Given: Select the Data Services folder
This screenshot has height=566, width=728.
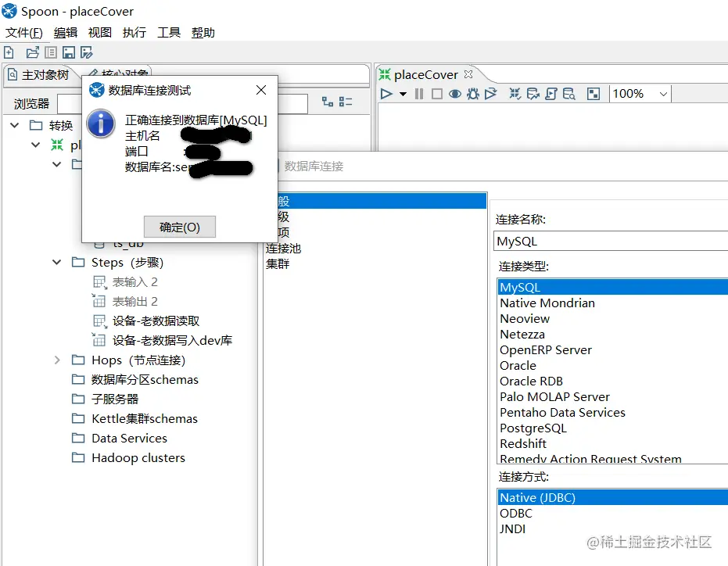Looking at the screenshot, I should coord(129,439).
